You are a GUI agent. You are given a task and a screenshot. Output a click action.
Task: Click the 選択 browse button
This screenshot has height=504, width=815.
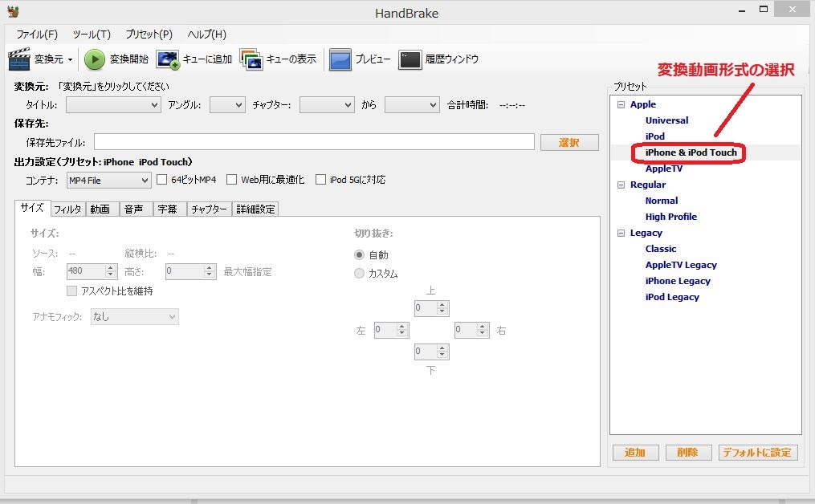[569, 142]
